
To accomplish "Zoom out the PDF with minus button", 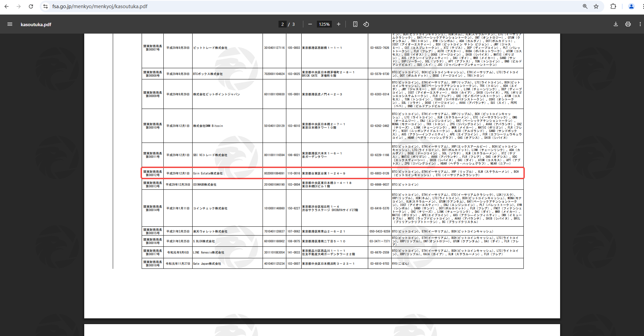I will click(310, 24).
